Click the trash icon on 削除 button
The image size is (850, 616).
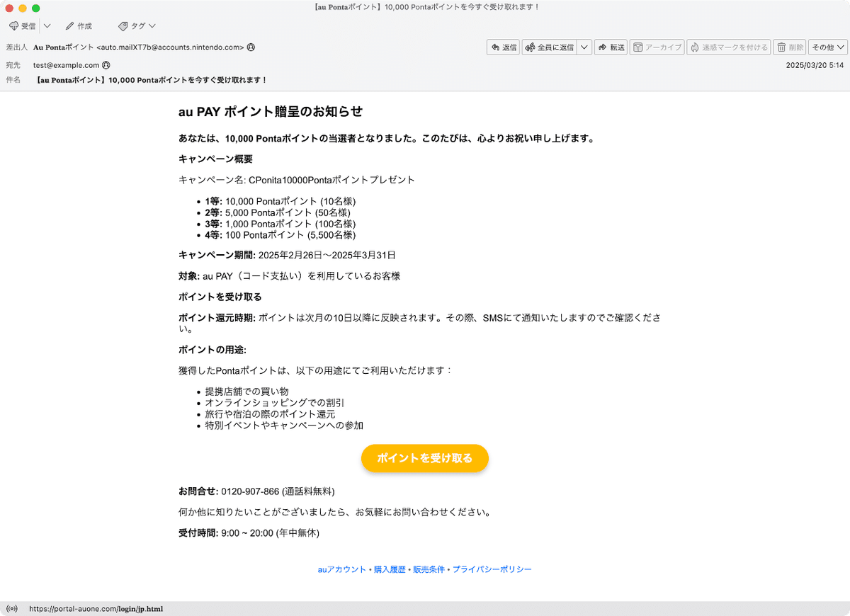click(782, 47)
